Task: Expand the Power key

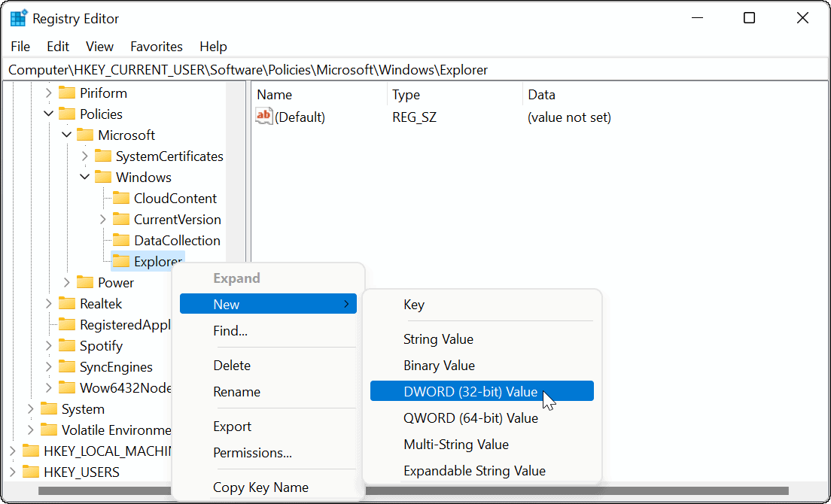Action: [x=67, y=282]
